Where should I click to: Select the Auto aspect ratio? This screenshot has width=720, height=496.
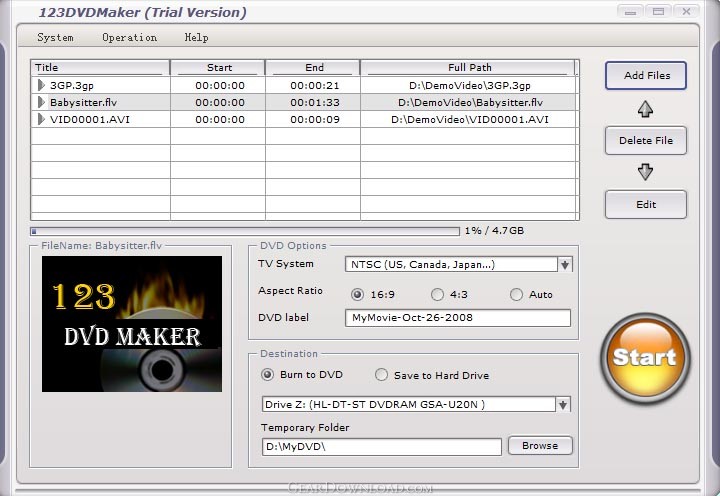click(516, 294)
